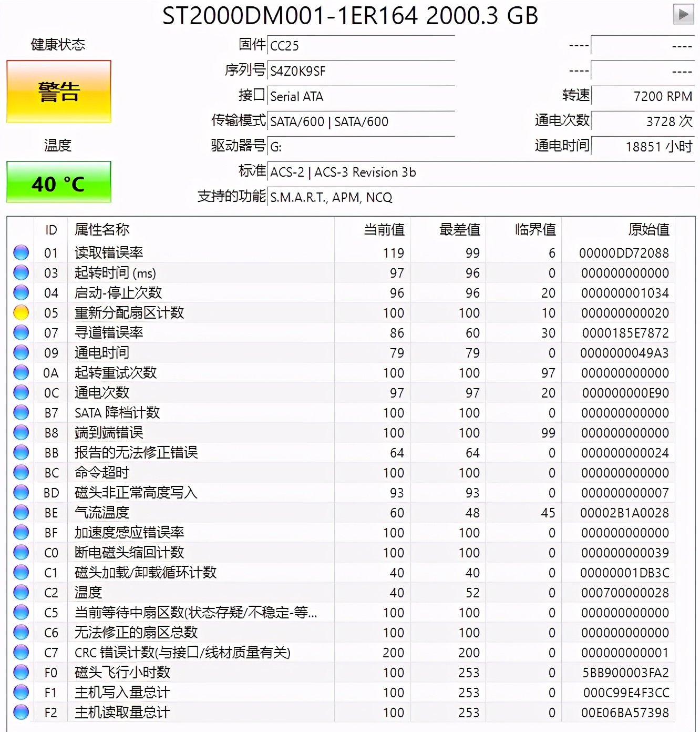Click the blue status icon for 起转重试次数
The height and width of the screenshot is (732, 700).
tap(21, 373)
